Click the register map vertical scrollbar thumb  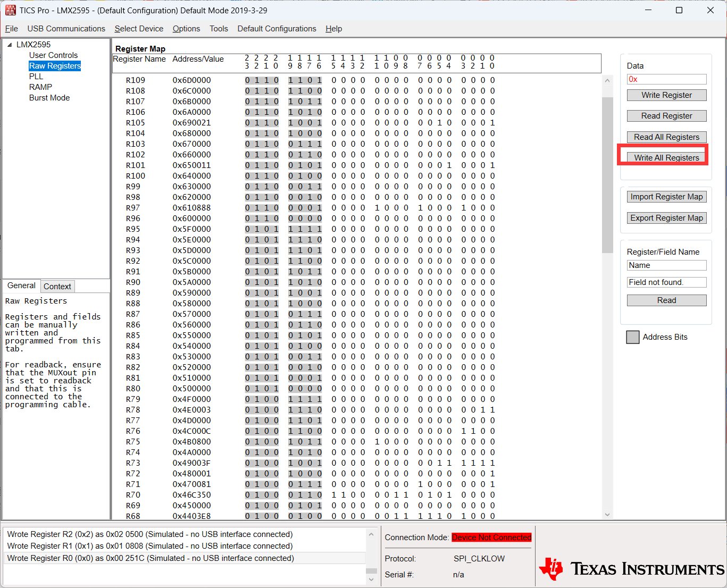click(607, 175)
